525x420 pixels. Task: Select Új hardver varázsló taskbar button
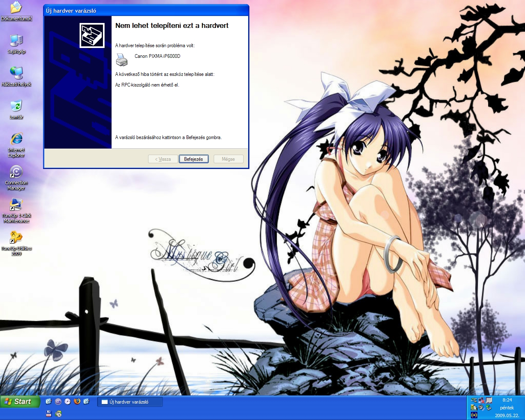coord(130,402)
